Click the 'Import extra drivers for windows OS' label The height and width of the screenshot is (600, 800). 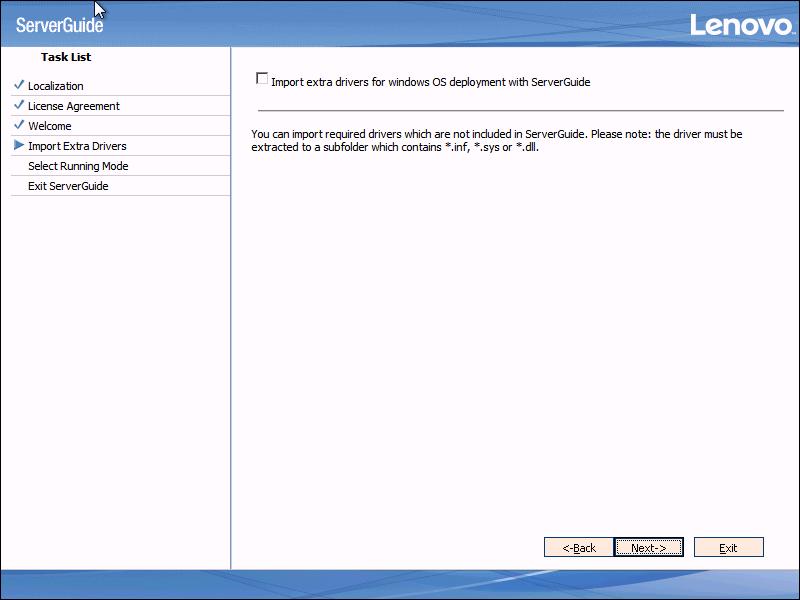pos(430,82)
